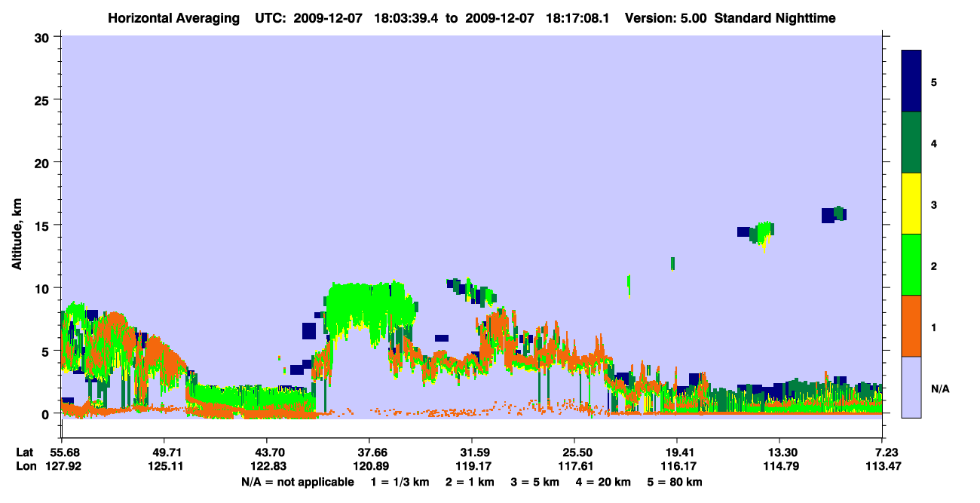980x503 pixels.
Task: Click the orange color bar segment labeled 1
Action: point(911,326)
